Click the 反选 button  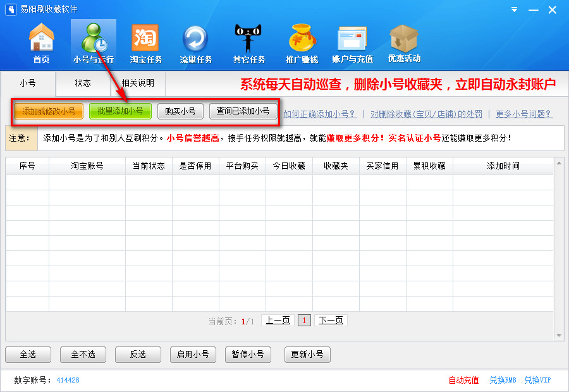(138, 354)
